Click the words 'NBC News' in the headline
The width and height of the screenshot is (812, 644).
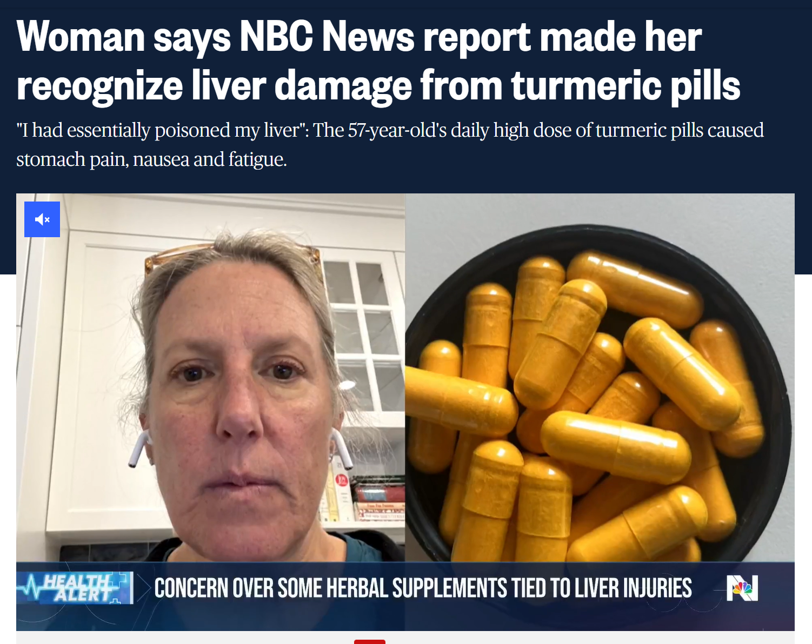tap(327, 37)
